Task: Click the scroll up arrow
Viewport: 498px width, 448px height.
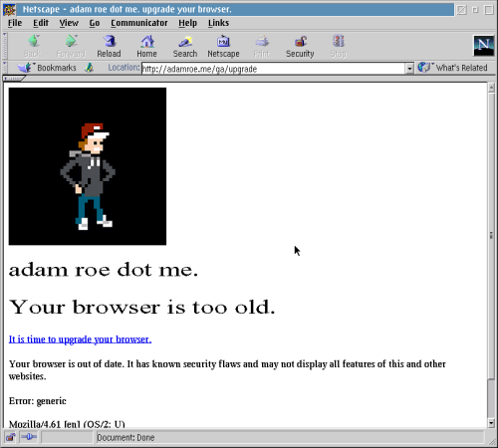Action: tap(491, 88)
